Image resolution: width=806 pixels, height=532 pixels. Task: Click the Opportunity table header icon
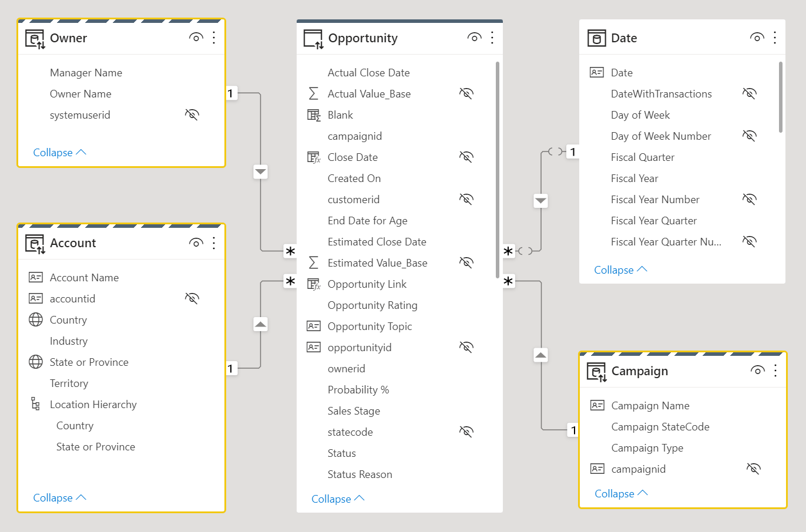tap(312, 38)
